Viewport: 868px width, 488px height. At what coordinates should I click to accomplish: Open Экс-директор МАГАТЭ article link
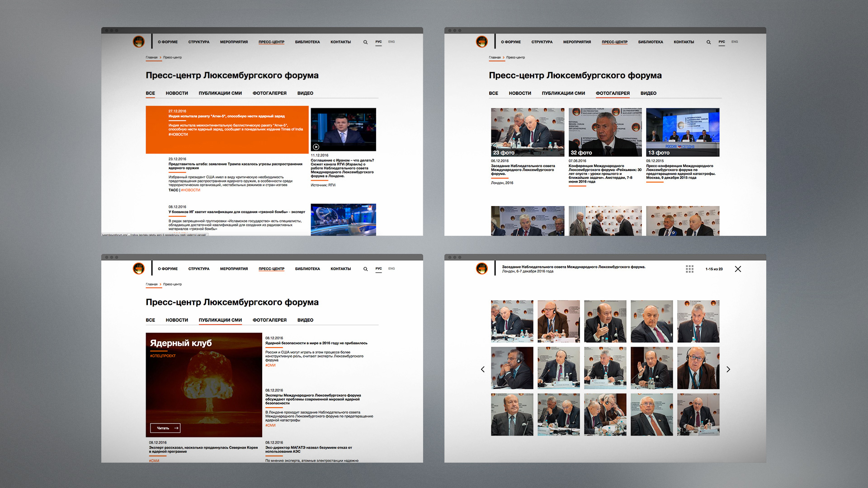click(309, 450)
